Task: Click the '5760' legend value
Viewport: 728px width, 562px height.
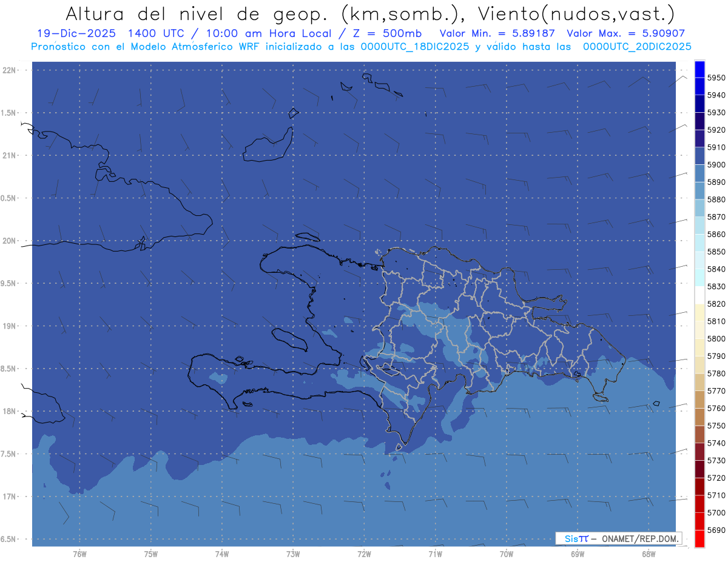Action: pos(716,408)
